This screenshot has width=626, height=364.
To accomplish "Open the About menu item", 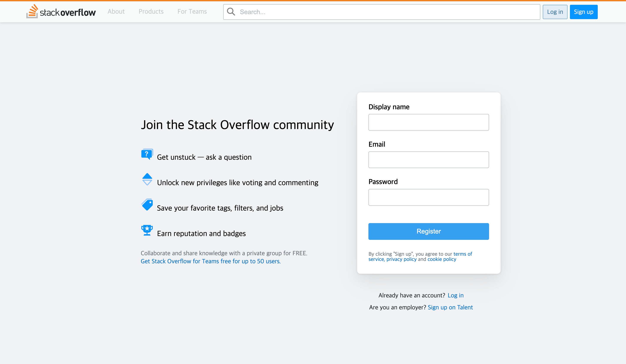I will (116, 12).
